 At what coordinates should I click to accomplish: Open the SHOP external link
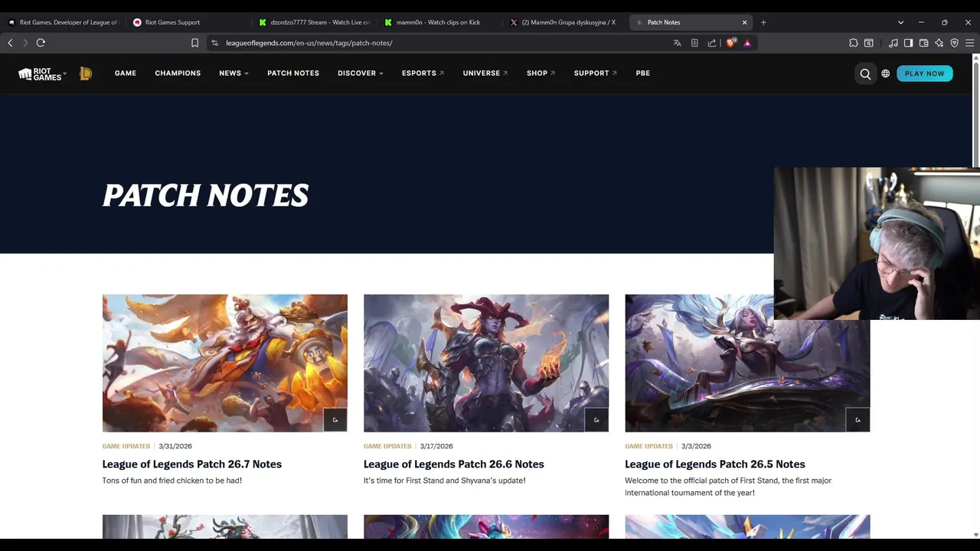[541, 73]
